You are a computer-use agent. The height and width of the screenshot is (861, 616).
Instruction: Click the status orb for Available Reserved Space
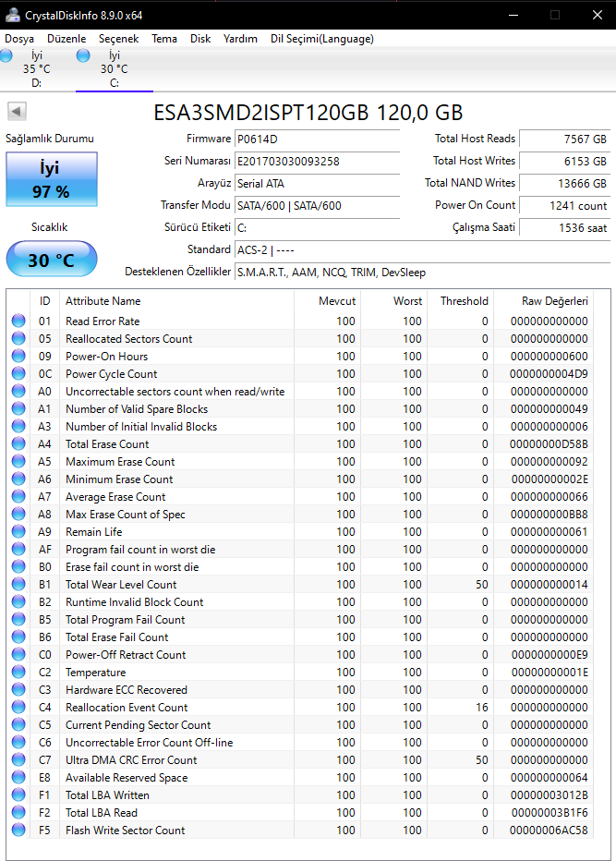pos(18,778)
